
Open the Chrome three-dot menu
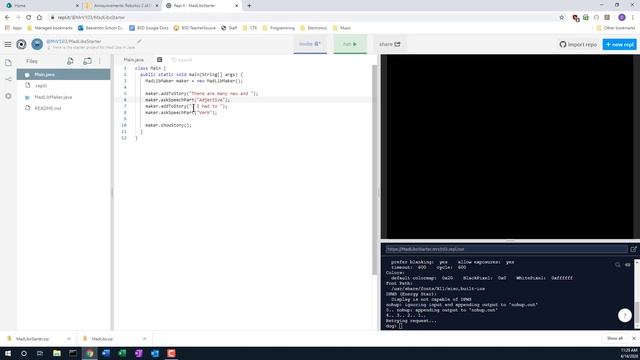pos(633,18)
